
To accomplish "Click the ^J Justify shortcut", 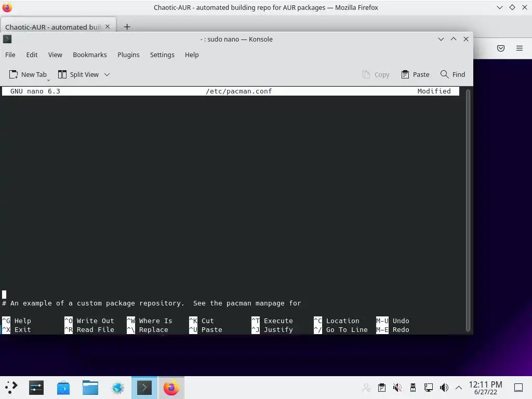I will [272, 329].
